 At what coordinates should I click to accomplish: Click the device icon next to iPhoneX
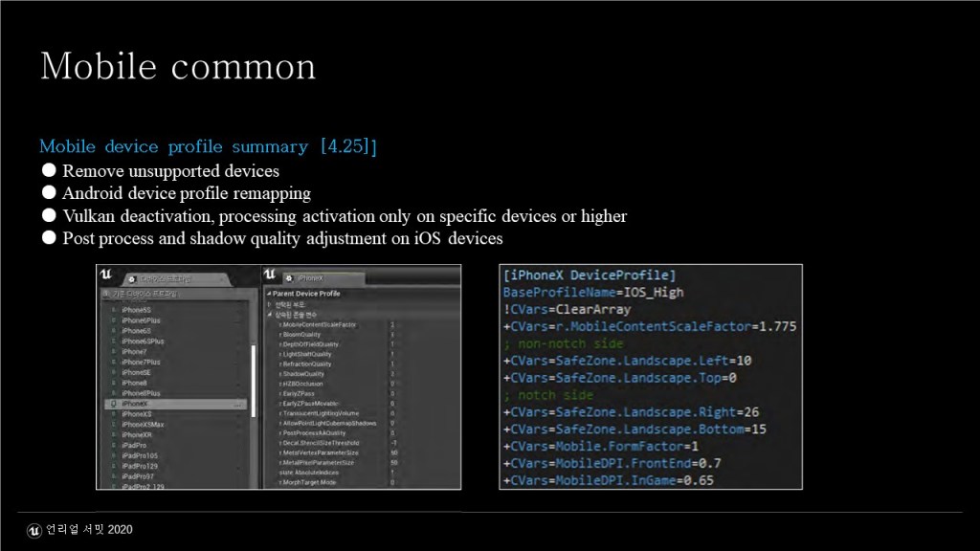click(114, 404)
